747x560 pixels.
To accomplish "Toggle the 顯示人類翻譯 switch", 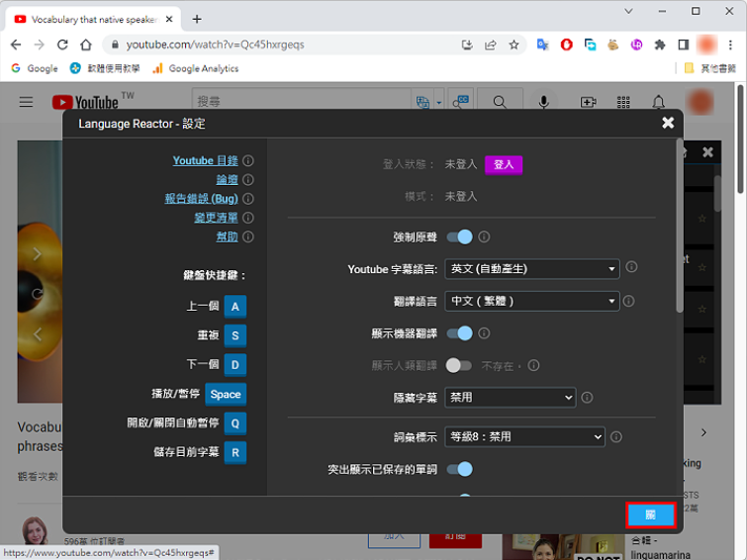I will click(x=459, y=365).
